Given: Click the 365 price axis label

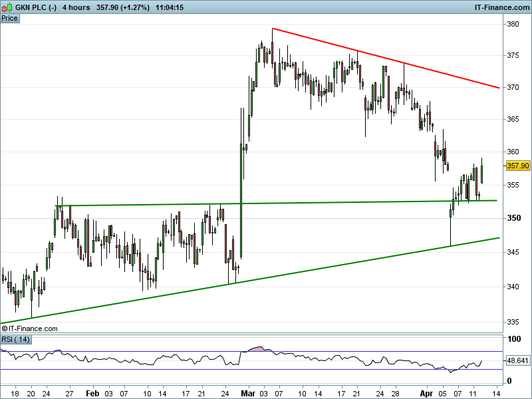Looking at the screenshot, I should click(x=513, y=119).
